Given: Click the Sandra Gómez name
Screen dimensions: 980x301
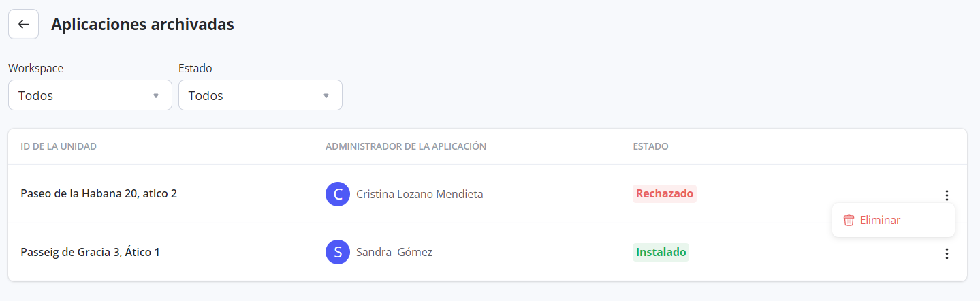Looking at the screenshot, I should pyautogui.click(x=394, y=253).
